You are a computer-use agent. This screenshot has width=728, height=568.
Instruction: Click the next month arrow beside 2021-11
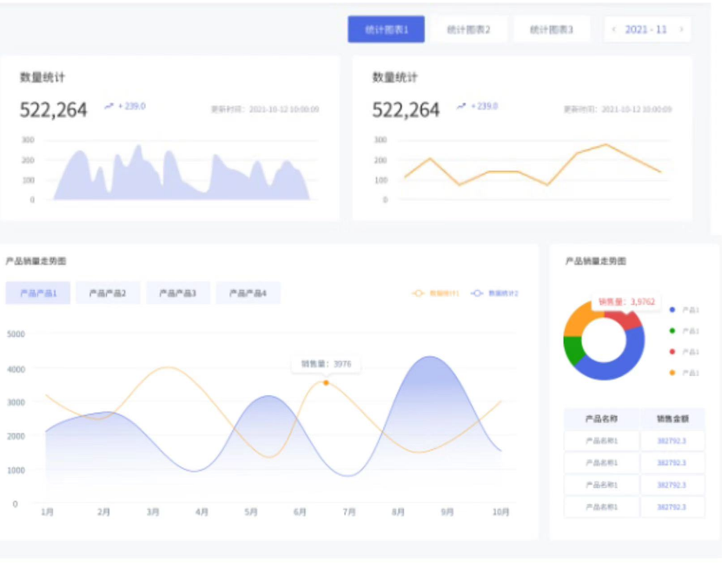click(681, 30)
